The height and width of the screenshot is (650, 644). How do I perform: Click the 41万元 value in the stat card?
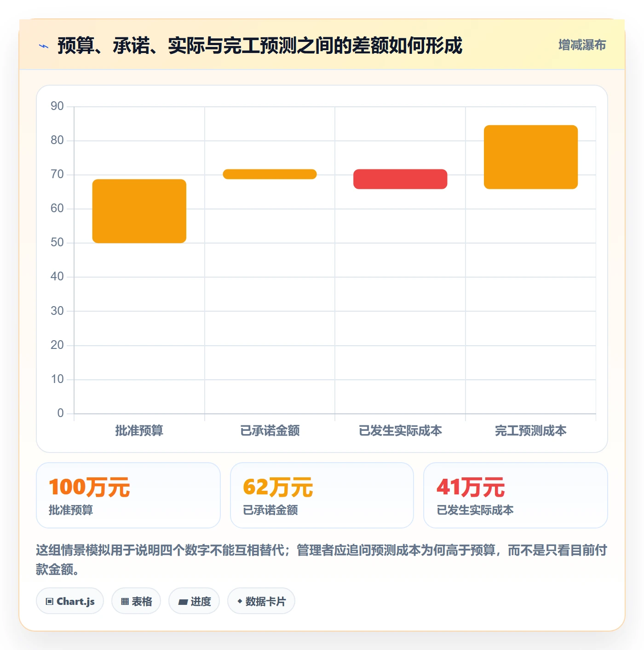(x=471, y=487)
